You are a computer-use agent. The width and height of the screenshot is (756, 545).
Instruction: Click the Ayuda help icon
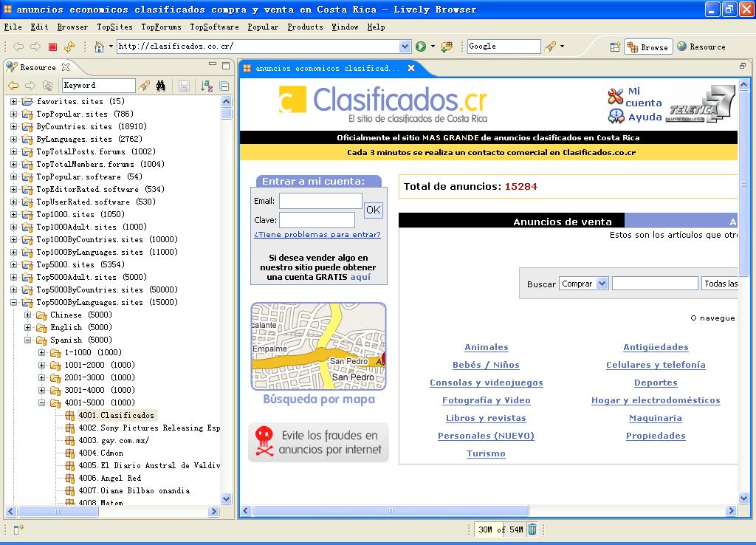click(x=616, y=116)
